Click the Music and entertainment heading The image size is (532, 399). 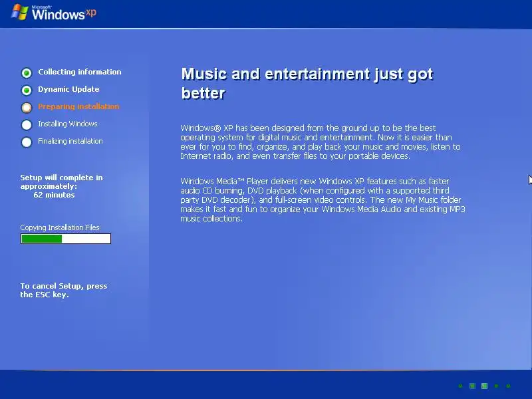[x=307, y=84]
